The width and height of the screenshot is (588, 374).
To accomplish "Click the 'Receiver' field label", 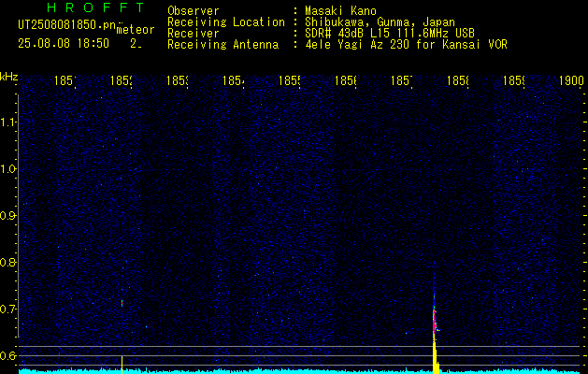I will tap(194, 34).
